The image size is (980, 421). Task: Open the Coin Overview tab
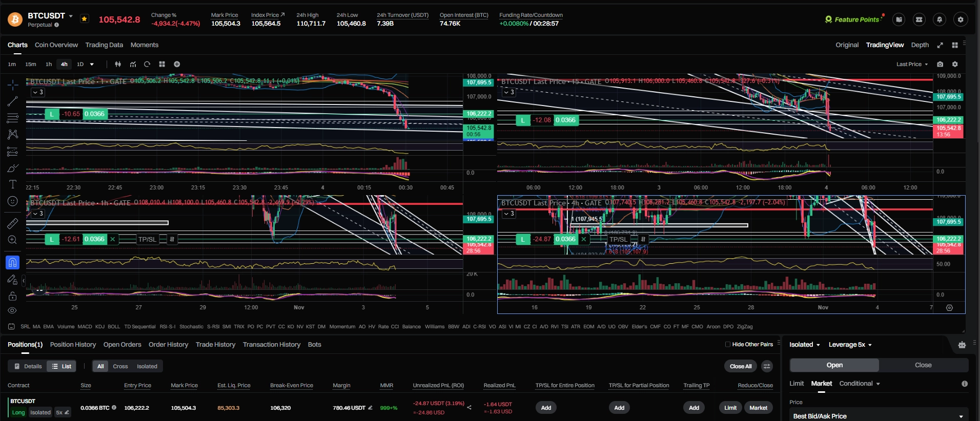tap(56, 45)
